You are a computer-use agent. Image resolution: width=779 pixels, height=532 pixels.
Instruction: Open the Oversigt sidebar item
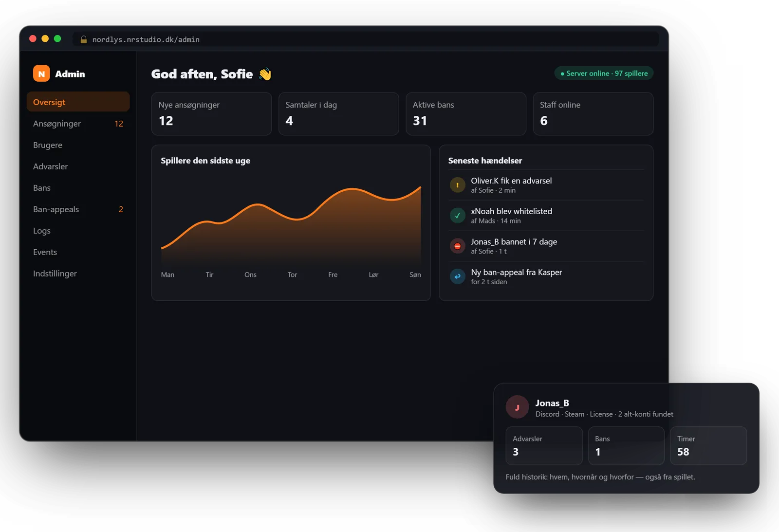pos(78,102)
